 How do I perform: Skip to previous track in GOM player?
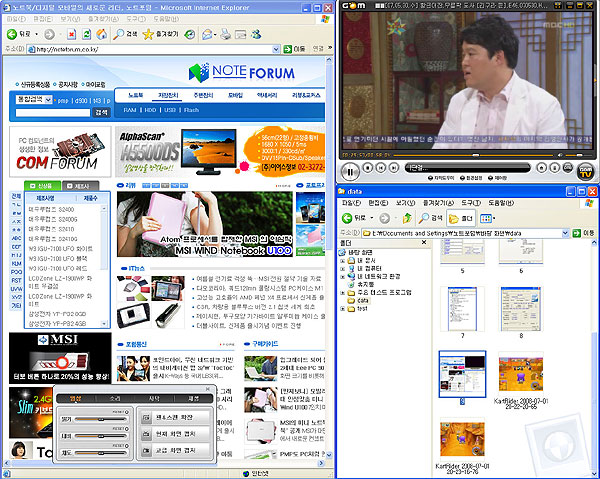tap(380, 168)
